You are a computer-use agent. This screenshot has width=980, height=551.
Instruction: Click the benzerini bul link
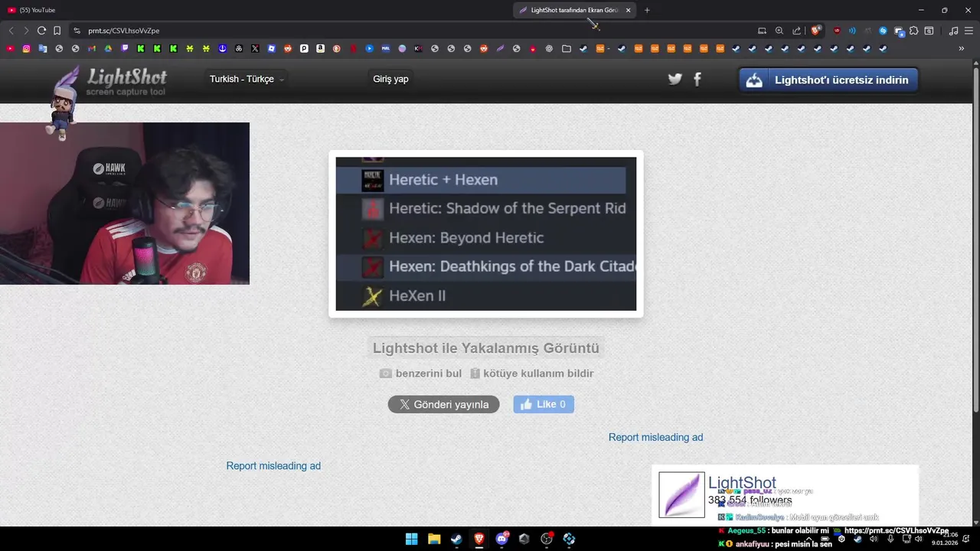(420, 373)
